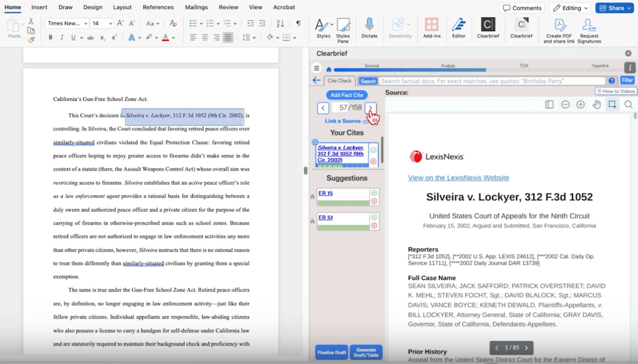Viewport: 638px width, 364px height.
Task: Toggle italic formatting
Action: pos(61,37)
